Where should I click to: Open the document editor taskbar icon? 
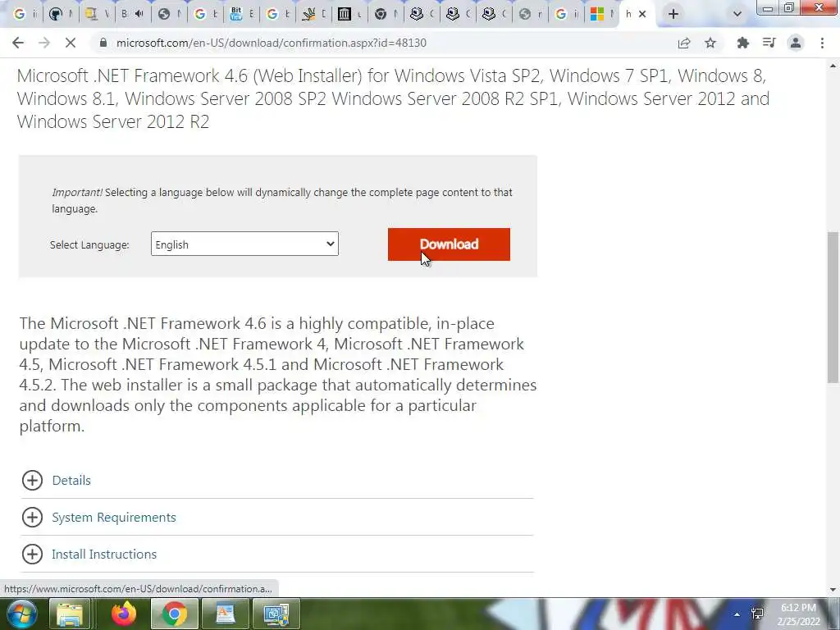click(x=225, y=614)
